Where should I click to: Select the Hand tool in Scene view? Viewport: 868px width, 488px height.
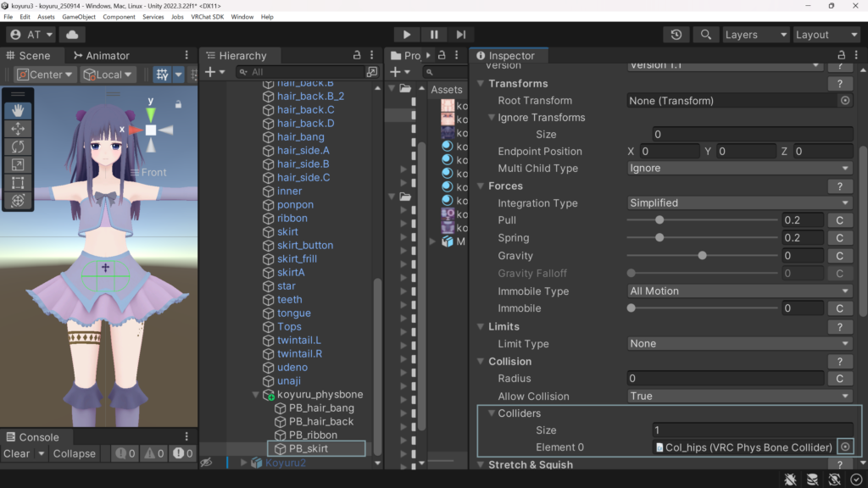coord(18,111)
